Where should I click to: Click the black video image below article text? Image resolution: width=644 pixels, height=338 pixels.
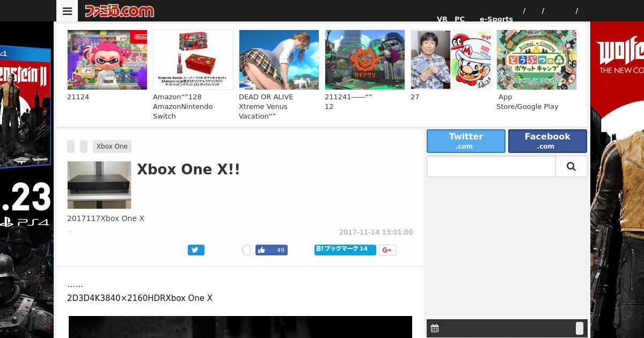tap(240, 327)
